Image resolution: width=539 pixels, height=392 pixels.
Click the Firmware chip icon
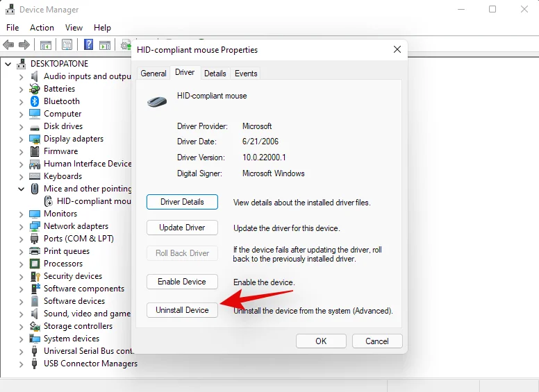pos(34,151)
